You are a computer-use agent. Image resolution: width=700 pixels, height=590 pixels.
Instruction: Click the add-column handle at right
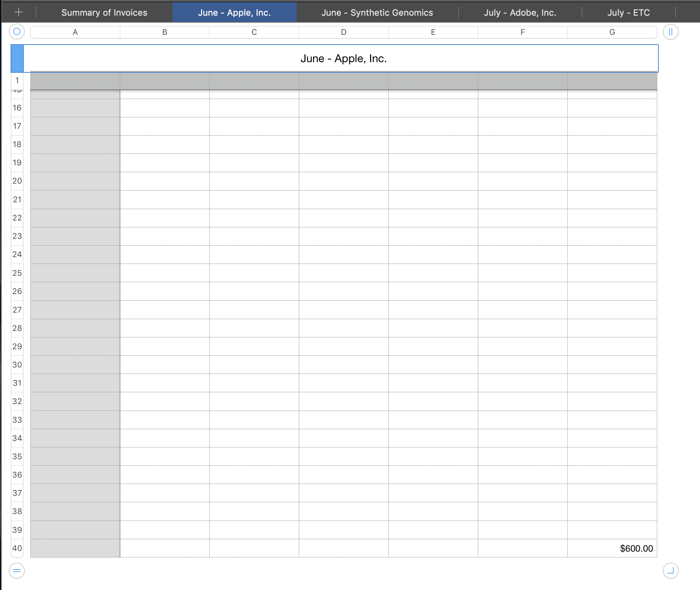pyautogui.click(x=670, y=32)
